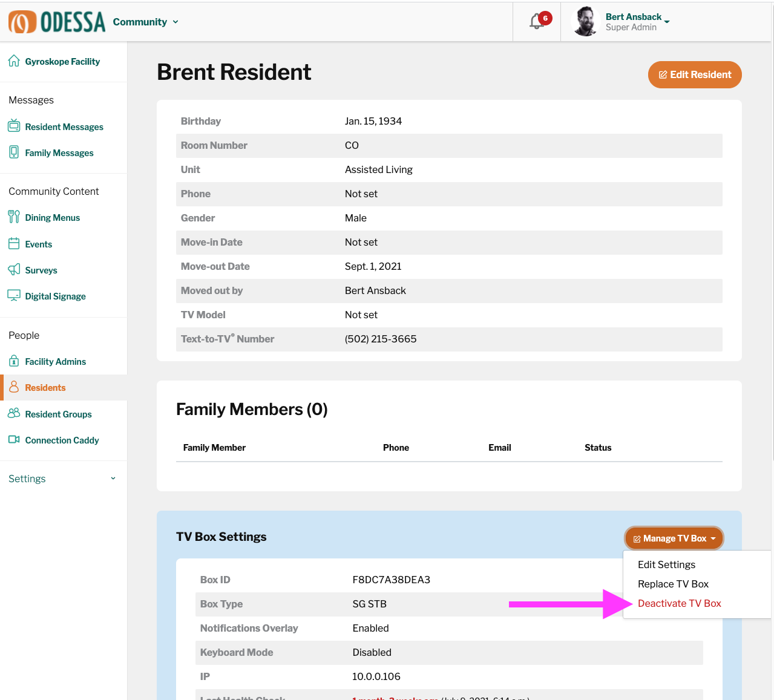Open Connection Caddy page
Image resolution: width=774 pixels, height=700 pixels.
(62, 440)
